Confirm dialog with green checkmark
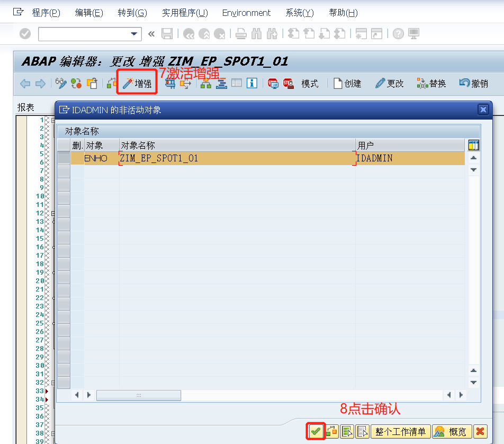 click(316, 431)
